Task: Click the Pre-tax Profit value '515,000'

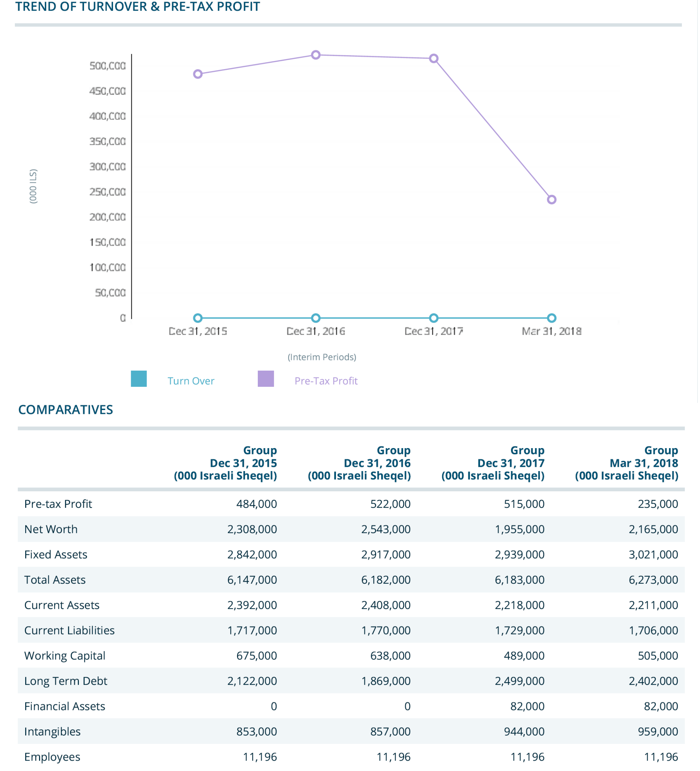Action: coord(524,504)
